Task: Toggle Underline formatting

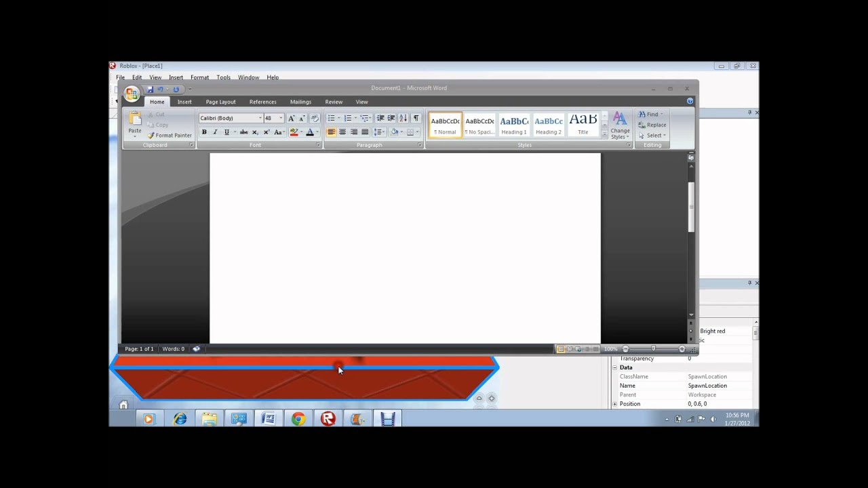Action: pos(226,132)
